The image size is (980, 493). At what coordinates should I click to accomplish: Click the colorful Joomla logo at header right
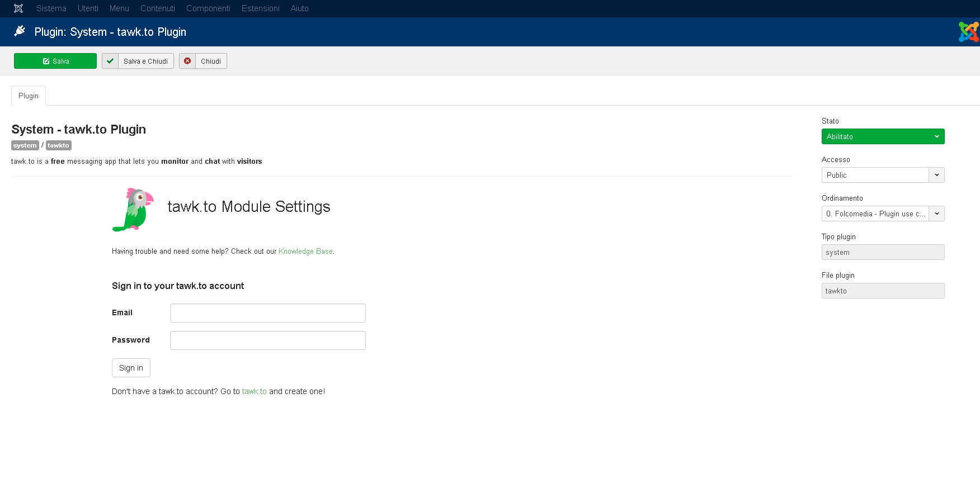point(969,32)
